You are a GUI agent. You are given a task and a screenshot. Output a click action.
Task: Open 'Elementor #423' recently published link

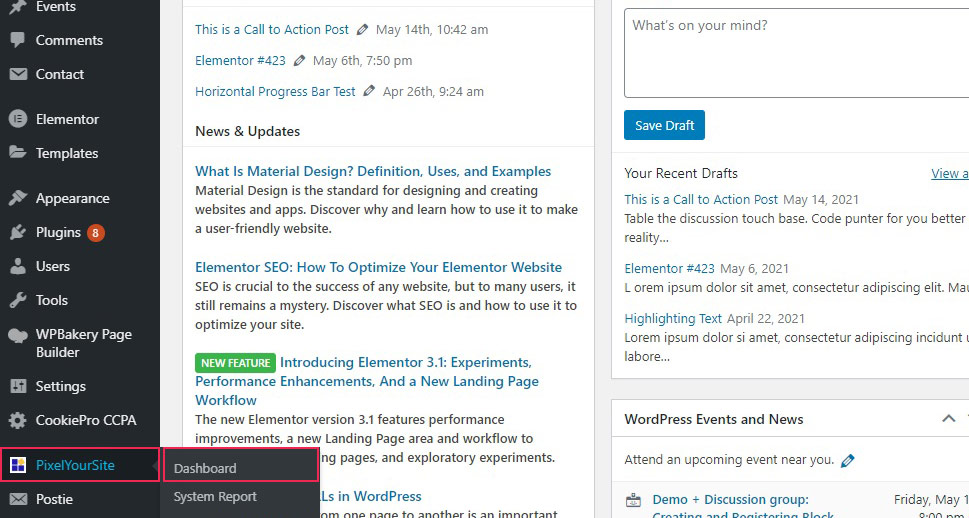240,61
